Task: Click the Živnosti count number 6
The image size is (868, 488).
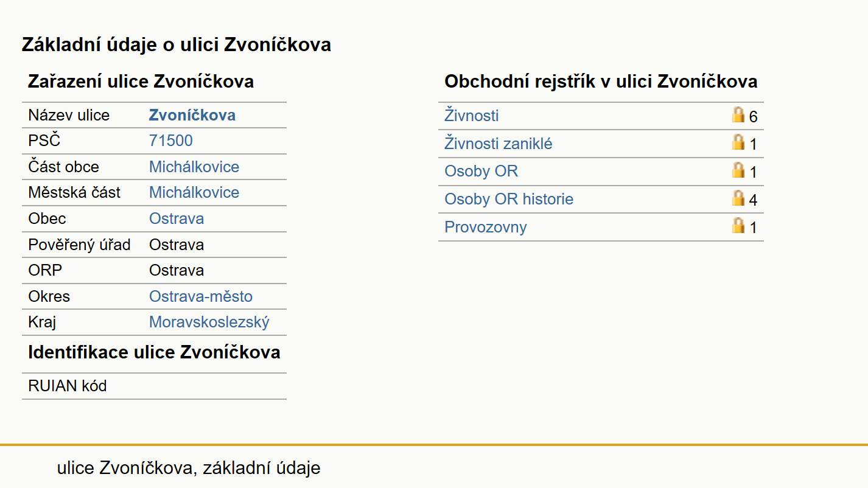Action: [x=753, y=117]
